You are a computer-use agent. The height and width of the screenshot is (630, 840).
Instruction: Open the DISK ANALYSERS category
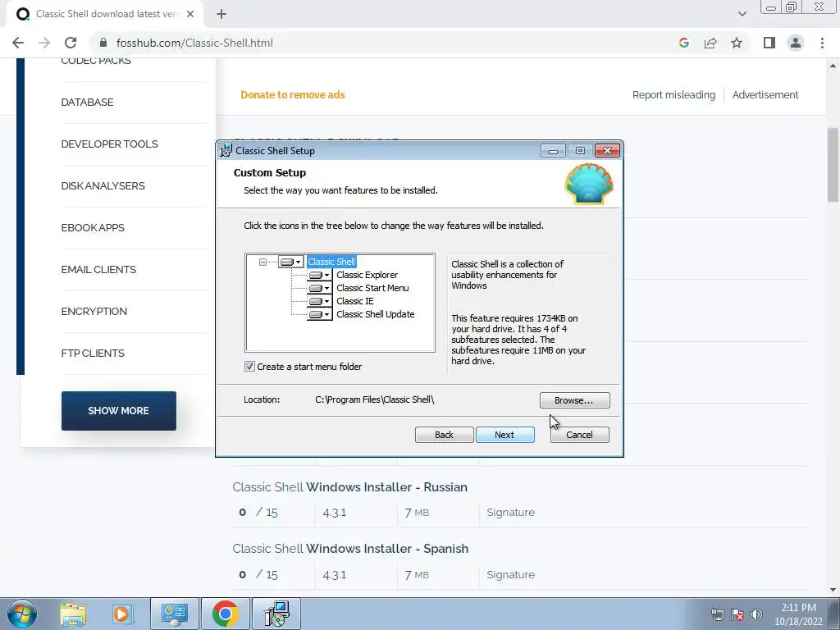[103, 186]
